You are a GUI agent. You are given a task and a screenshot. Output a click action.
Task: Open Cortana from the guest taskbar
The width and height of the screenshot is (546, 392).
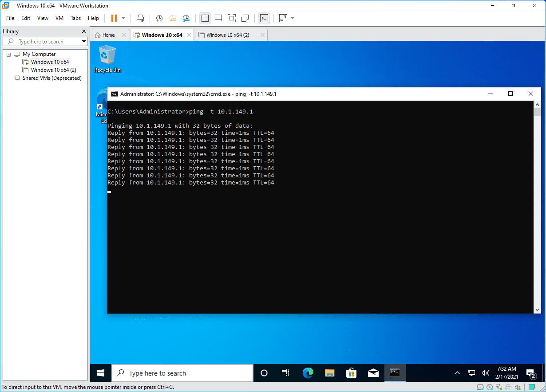264,373
